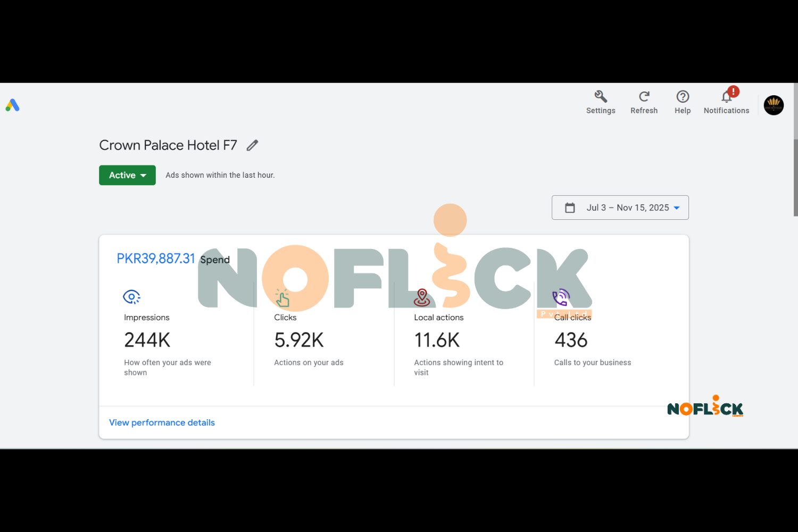Click the calendar icon in date picker

(570, 207)
